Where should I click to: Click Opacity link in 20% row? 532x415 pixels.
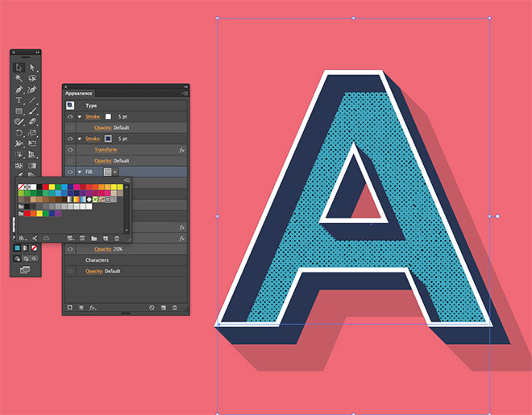[x=103, y=249]
